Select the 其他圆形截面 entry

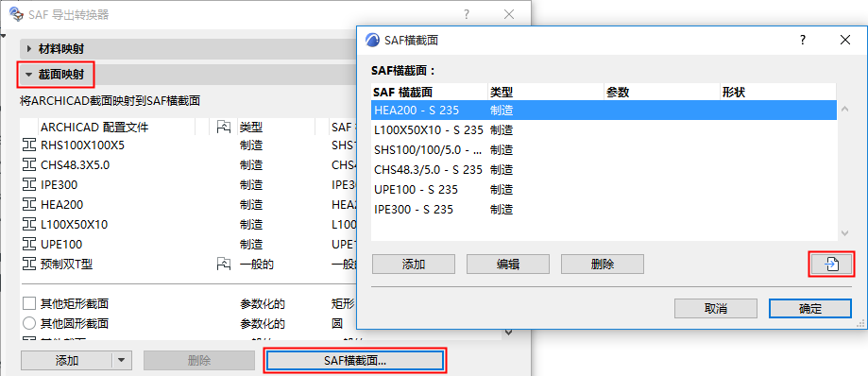75,323
